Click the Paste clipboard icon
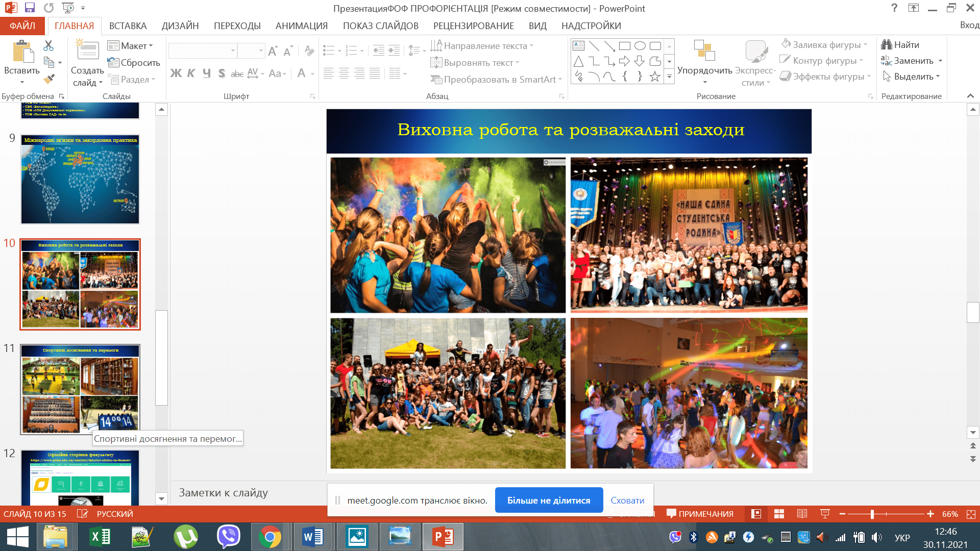This screenshot has width=980, height=551. 22,53
